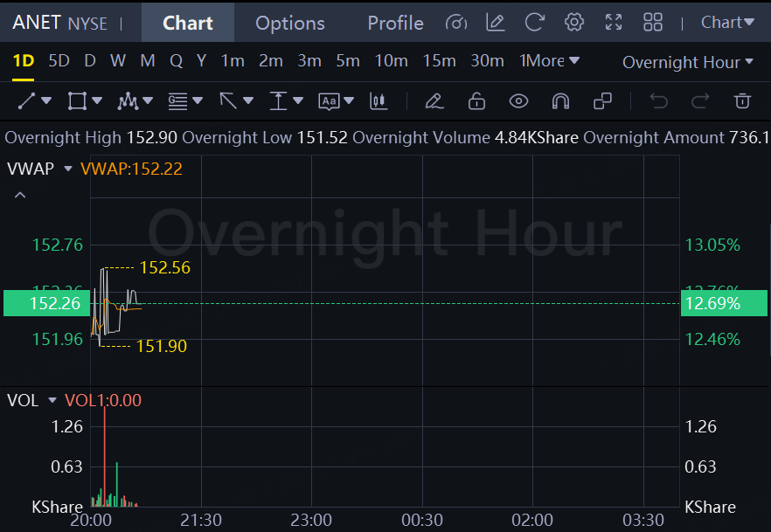
Task: Expand the 1More timeframe dropdown
Action: pyautogui.click(x=549, y=61)
